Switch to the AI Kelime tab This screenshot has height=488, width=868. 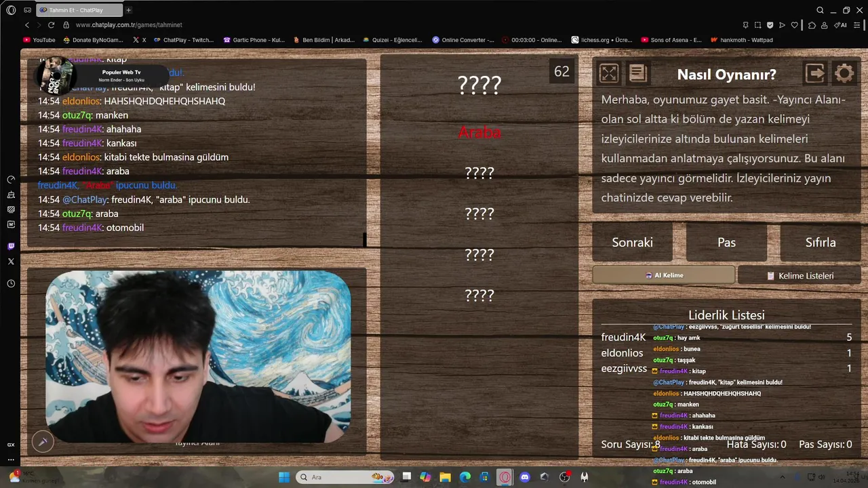coord(663,275)
